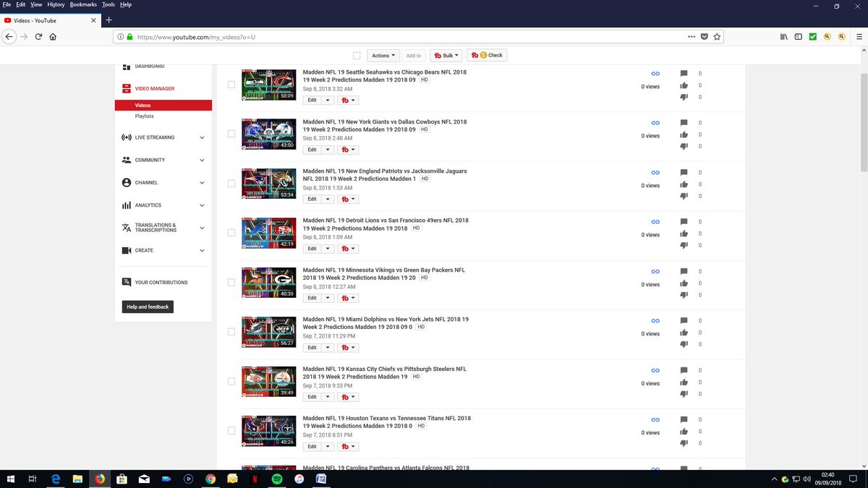
Task: Click the Pocket save icon in address bar
Action: click(704, 37)
